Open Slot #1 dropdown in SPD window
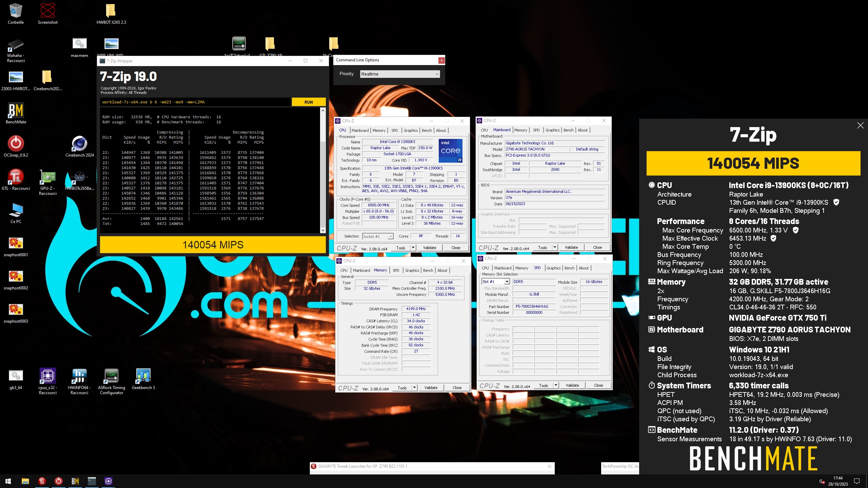Image resolution: width=868 pixels, height=488 pixels. coord(495,282)
